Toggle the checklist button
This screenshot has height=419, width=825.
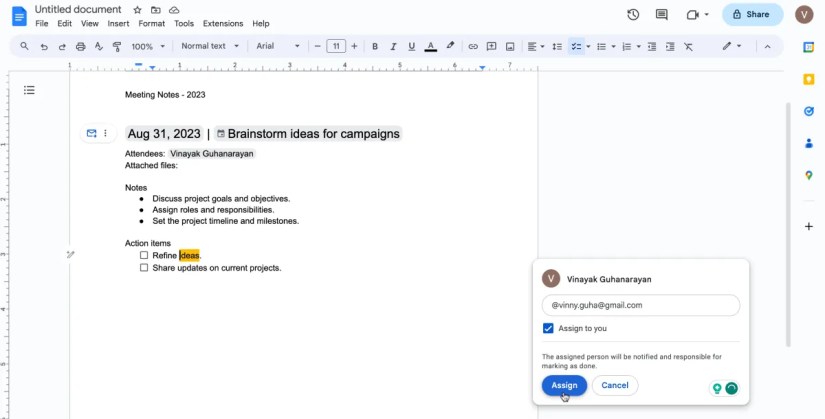[x=577, y=47]
